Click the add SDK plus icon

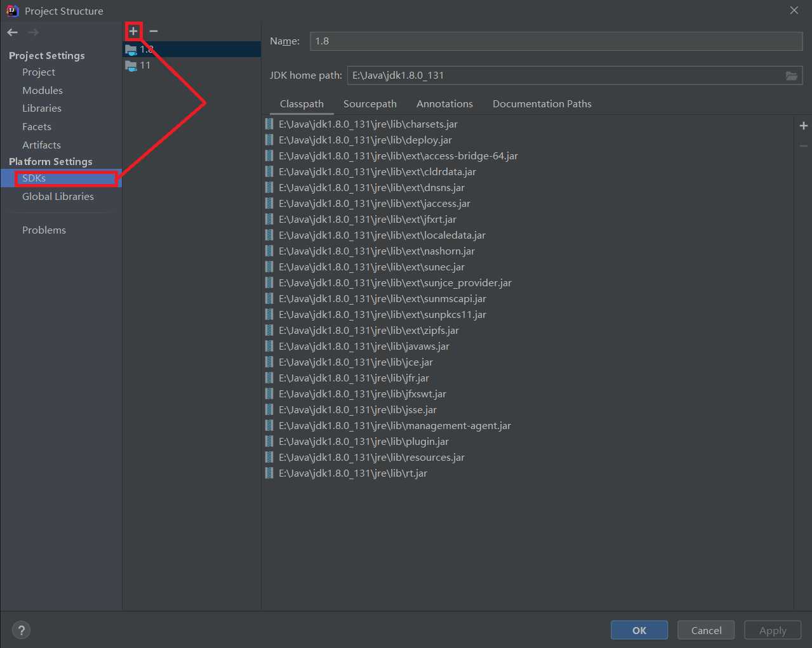(133, 31)
